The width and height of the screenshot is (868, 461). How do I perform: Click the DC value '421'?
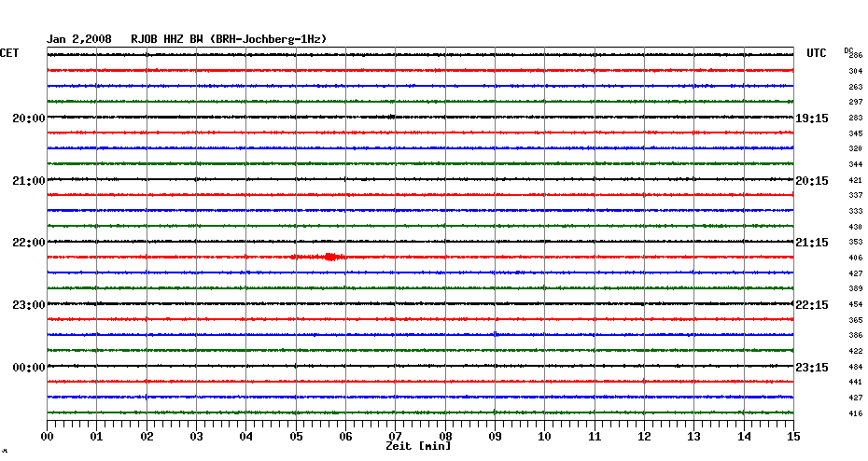coord(856,180)
